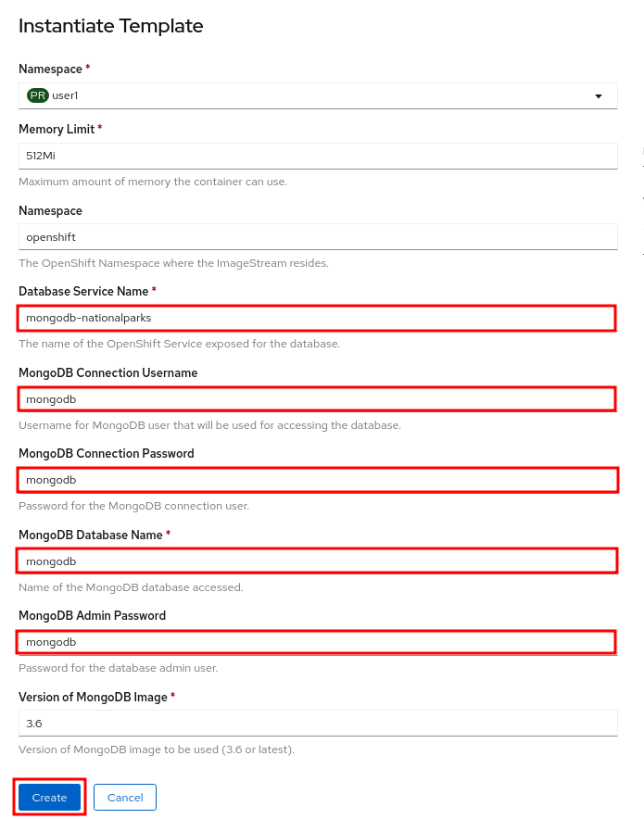This screenshot has width=644, height=819.
Task: Select the MongoDB Database Name input
Action: 318,561
